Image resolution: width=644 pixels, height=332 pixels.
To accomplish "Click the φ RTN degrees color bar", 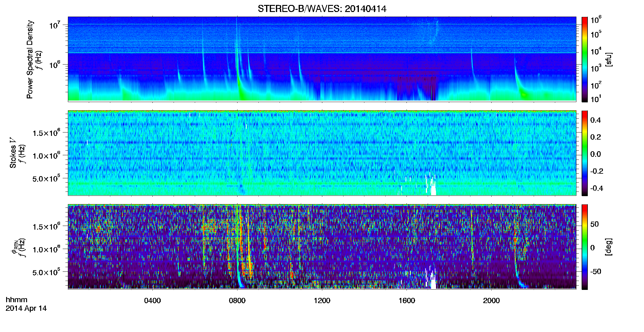I will tap(585, 247).
